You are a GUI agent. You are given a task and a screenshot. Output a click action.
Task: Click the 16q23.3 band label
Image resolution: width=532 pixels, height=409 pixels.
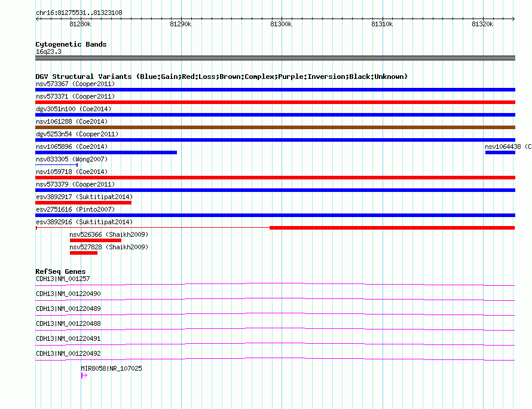tap(48, 51)
